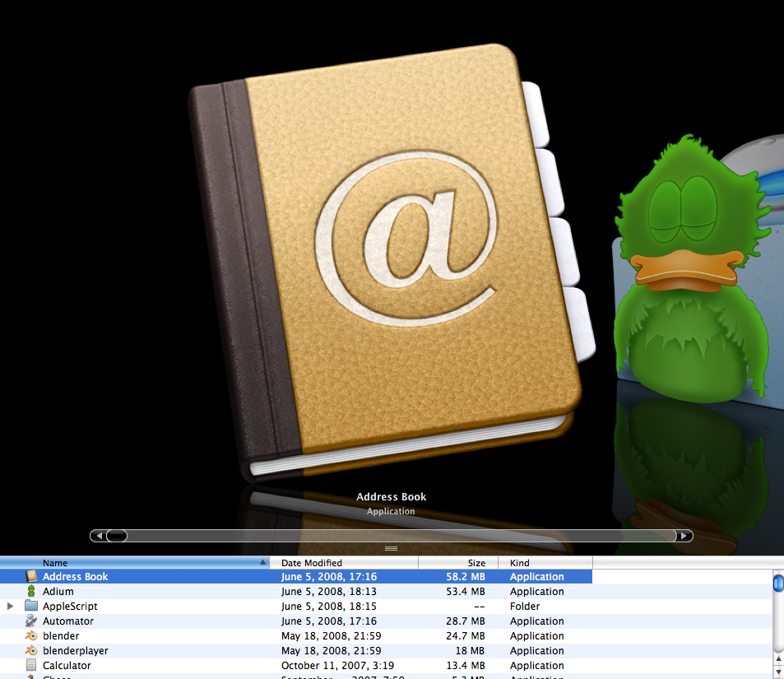Click the Cover Flow horizontal scroll thumb
The height and width of the screenshot is (679, 784).
[x=117, y=536]
